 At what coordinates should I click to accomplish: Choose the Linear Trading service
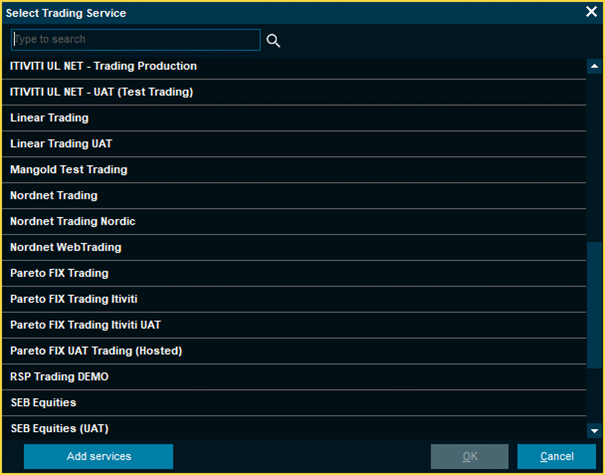[x=294, y=118]
